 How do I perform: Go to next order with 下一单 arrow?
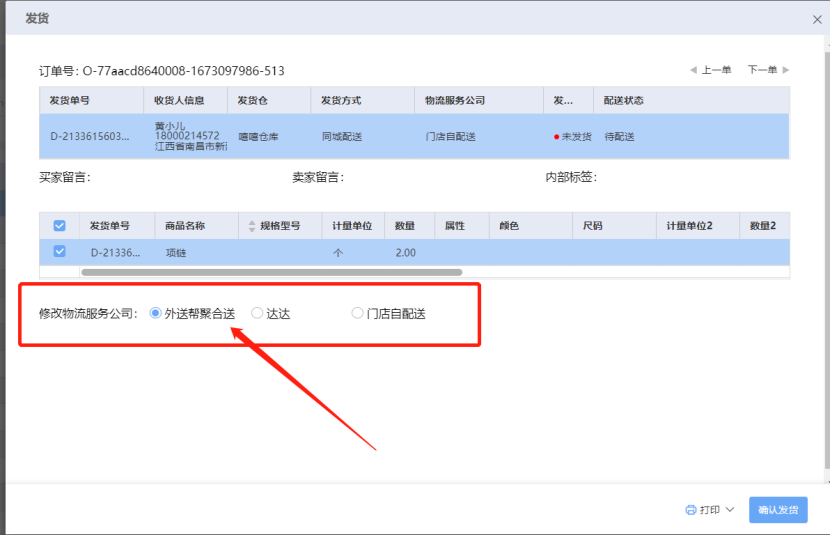786,70
